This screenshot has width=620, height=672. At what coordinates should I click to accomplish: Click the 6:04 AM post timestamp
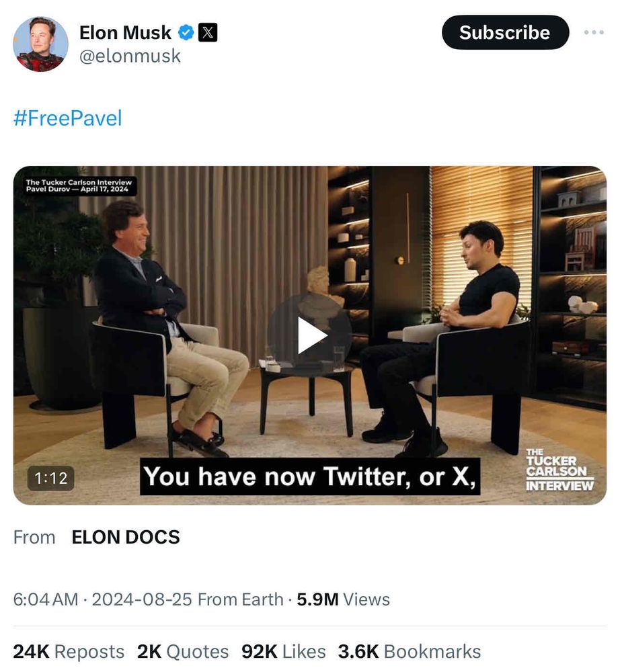point(46,599)
